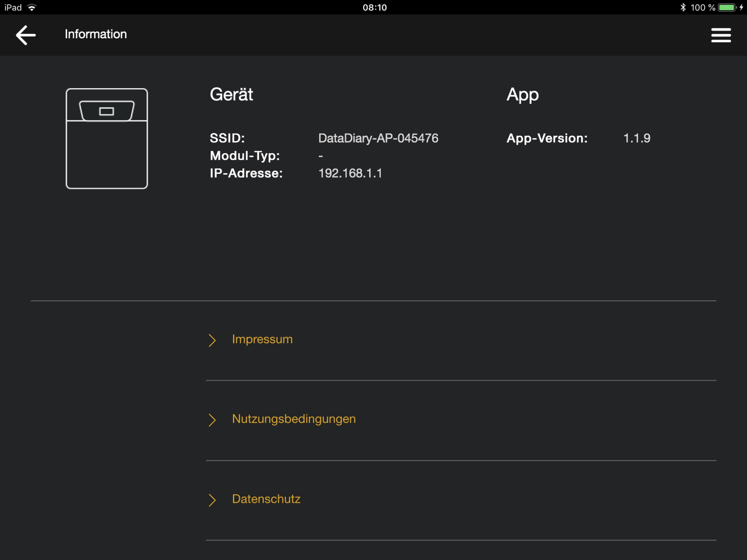Viewport: 747px width, 560px height.
Task: Tap the App section heading
Action: 522,95
